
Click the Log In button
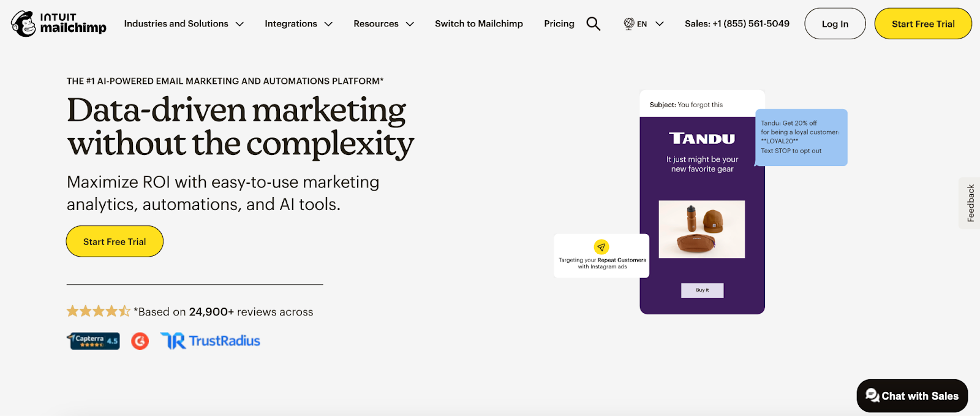[x=835, y=24]
